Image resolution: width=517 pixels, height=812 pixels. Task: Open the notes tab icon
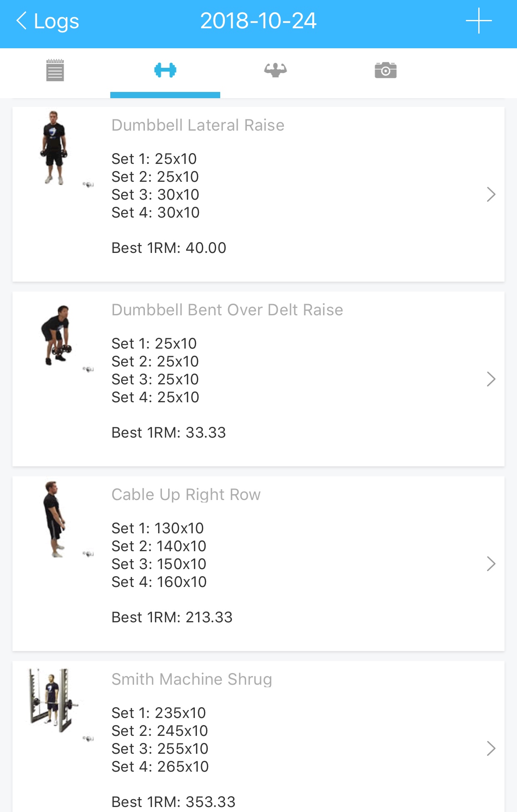tap(55, 70)
